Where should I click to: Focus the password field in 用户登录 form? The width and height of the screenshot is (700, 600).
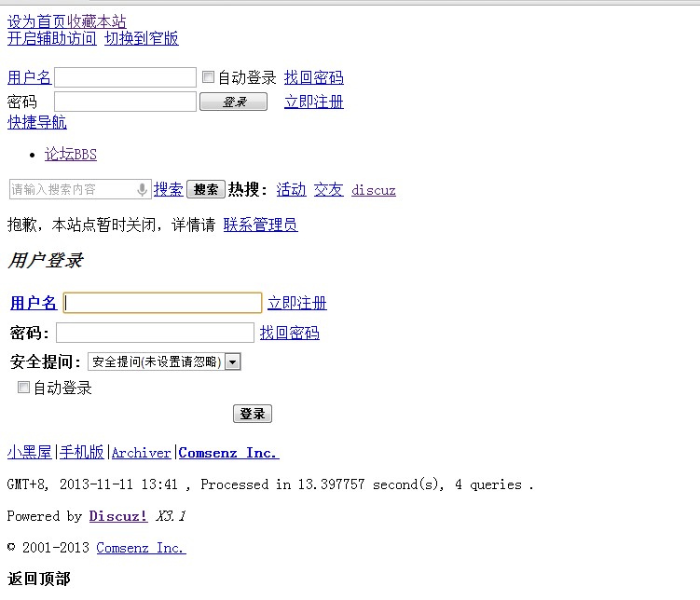pos(155,333)
